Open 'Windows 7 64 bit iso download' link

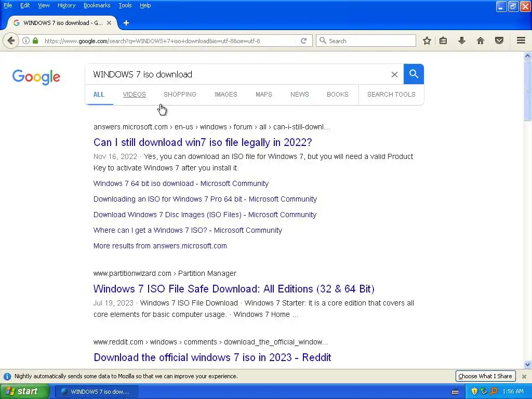tap(181, 183)
